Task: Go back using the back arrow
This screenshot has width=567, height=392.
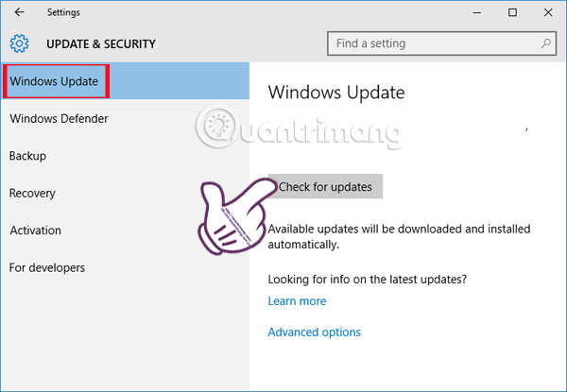Action: coord(19,12)
